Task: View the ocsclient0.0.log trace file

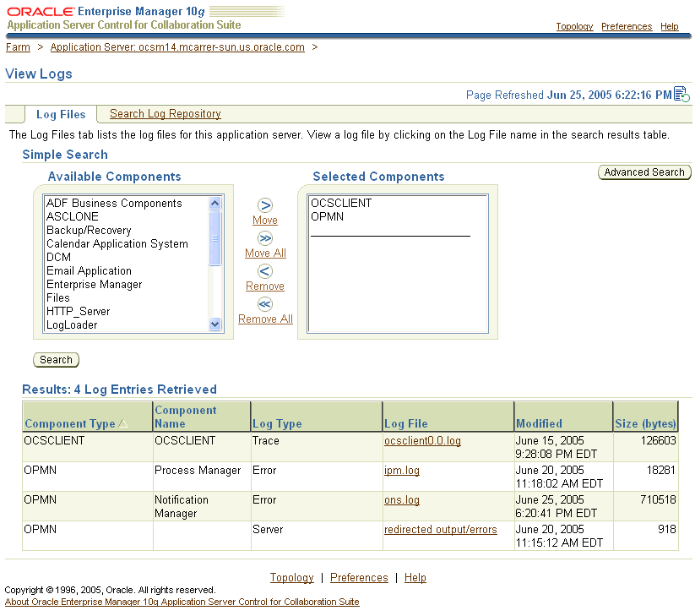Action: pyautogui.click(x=422, y=440)
